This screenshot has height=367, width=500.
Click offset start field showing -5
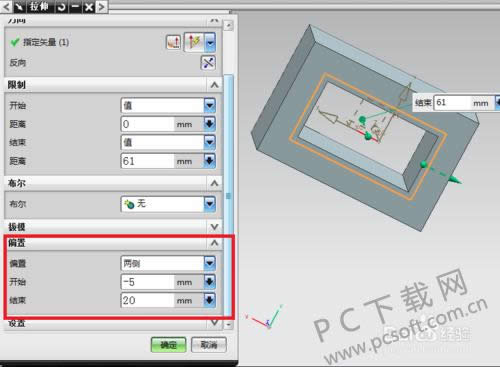pyautogui.click(x=148, y=282)
